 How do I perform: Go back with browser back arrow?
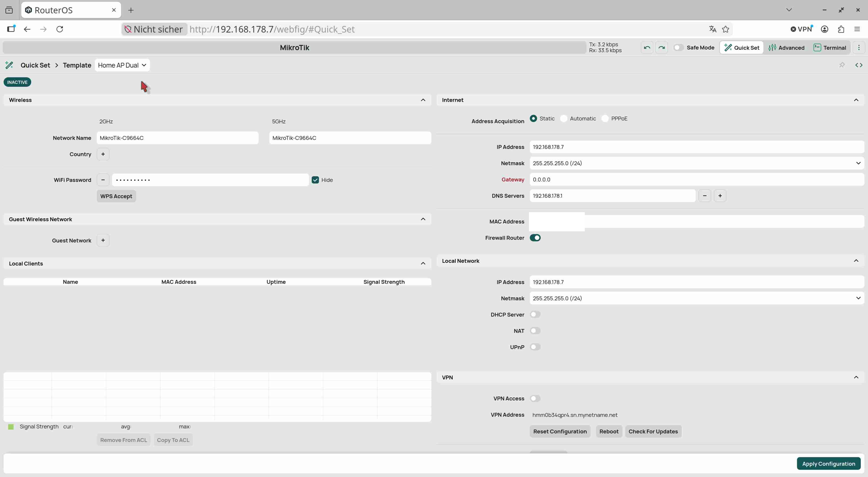click(27, 29)
